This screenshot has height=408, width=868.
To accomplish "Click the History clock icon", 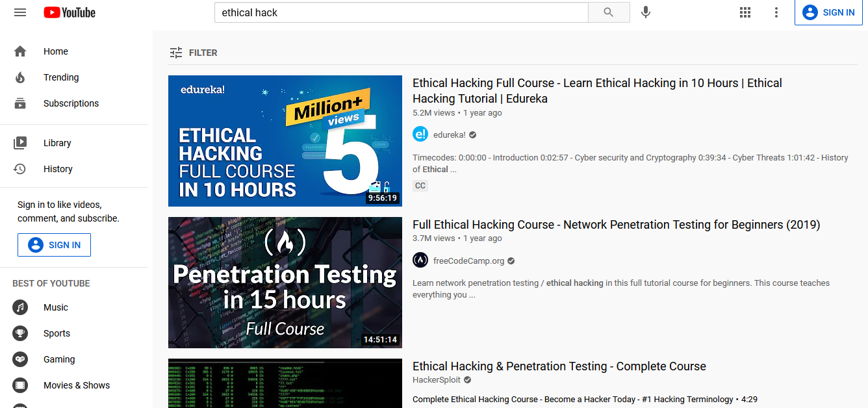I will pos(20,169).
